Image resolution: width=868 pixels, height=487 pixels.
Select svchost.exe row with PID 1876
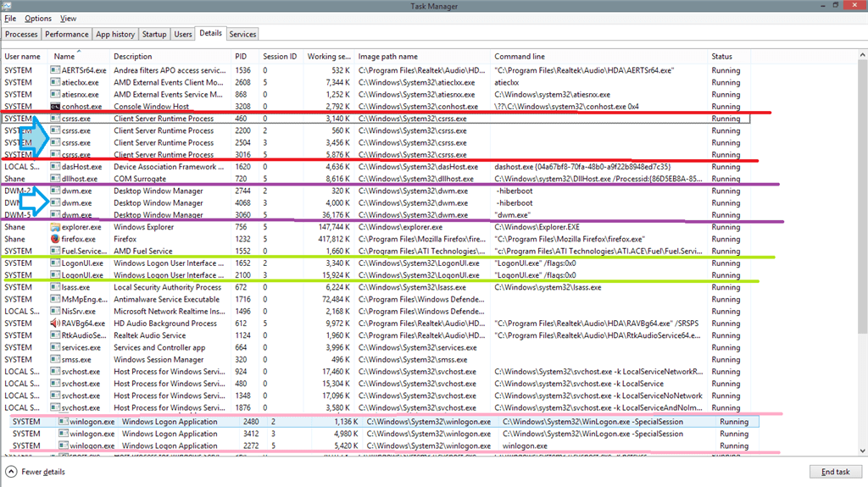(x=376, y=408)
